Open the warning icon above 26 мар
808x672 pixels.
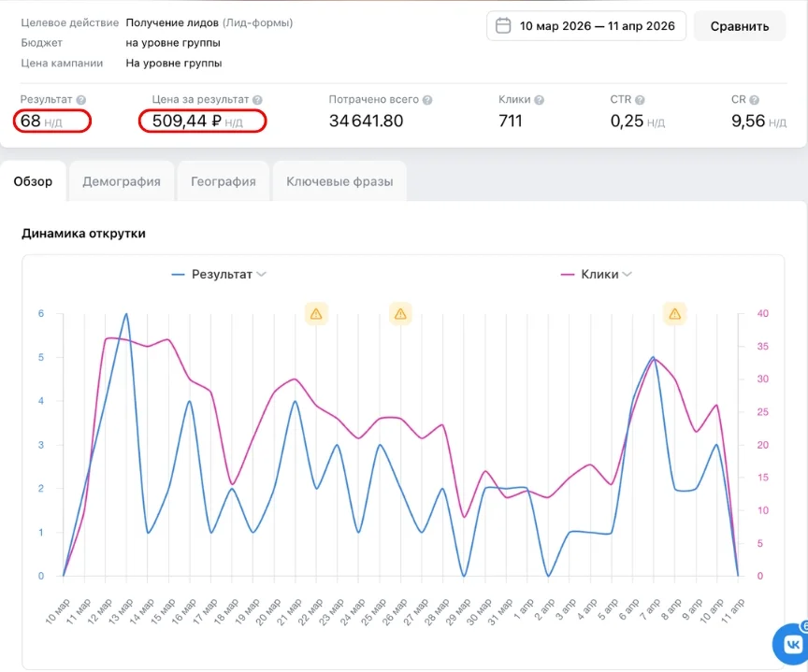(x=400, y=314)
